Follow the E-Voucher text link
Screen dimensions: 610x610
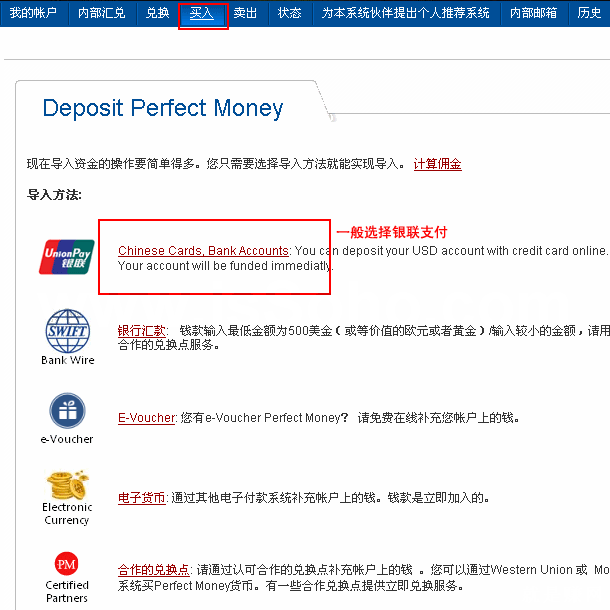click(146, 417)
